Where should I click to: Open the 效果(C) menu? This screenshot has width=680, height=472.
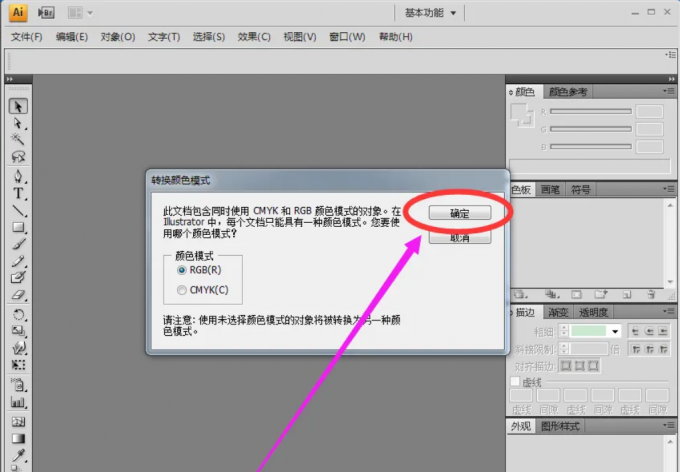(254, 37)
